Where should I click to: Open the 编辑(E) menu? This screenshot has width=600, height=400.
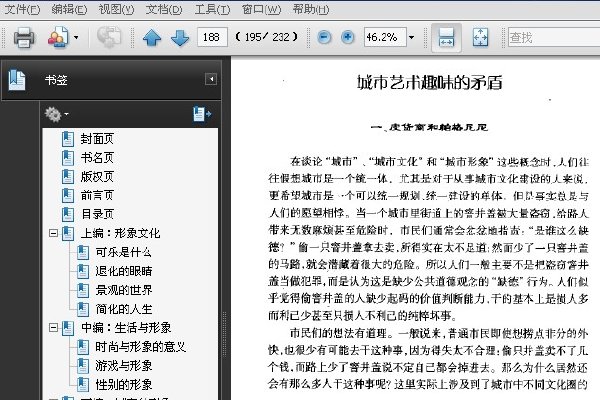click(69, 9)
